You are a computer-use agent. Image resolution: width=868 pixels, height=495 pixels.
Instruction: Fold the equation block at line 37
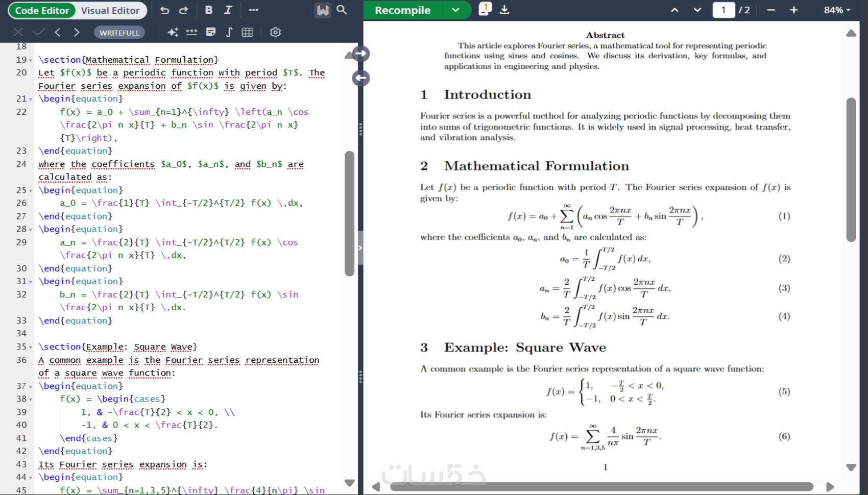coord(31,387)
